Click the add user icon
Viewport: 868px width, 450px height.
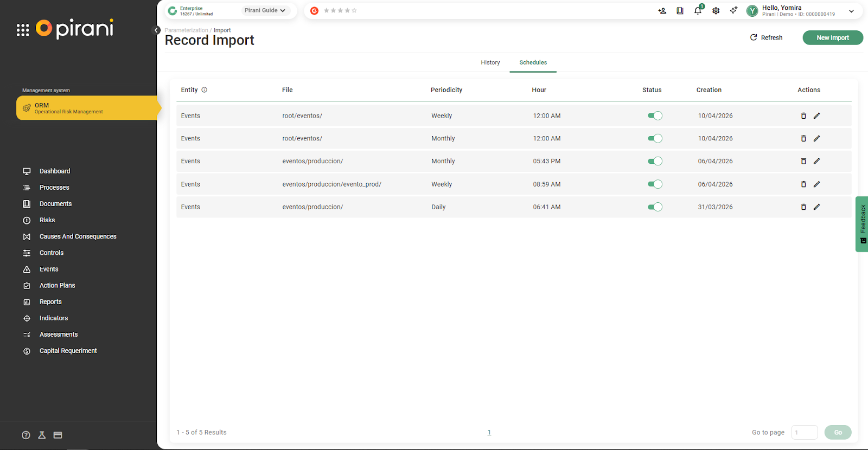tap(662, 11)
